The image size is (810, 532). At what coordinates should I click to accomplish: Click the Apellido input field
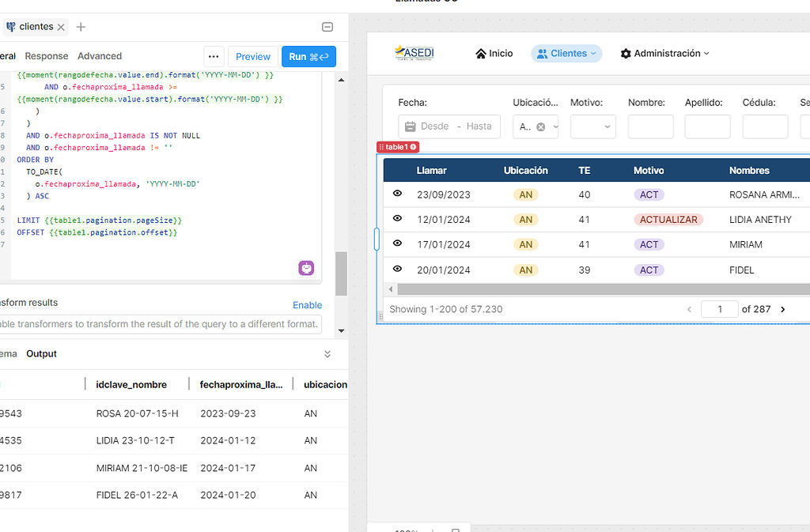[707, 127]
